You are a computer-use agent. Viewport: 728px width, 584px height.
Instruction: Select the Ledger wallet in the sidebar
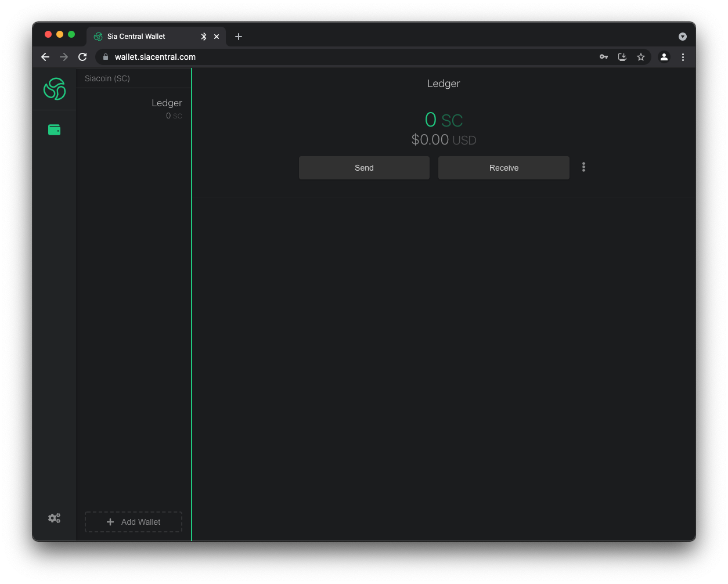point(134,109)
